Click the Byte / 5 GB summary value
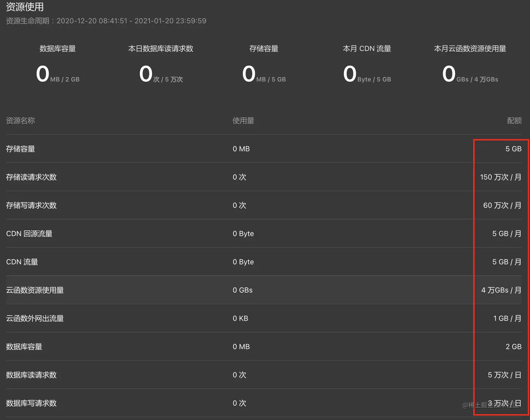The image size is (530, 420). (x=374, y=80)
